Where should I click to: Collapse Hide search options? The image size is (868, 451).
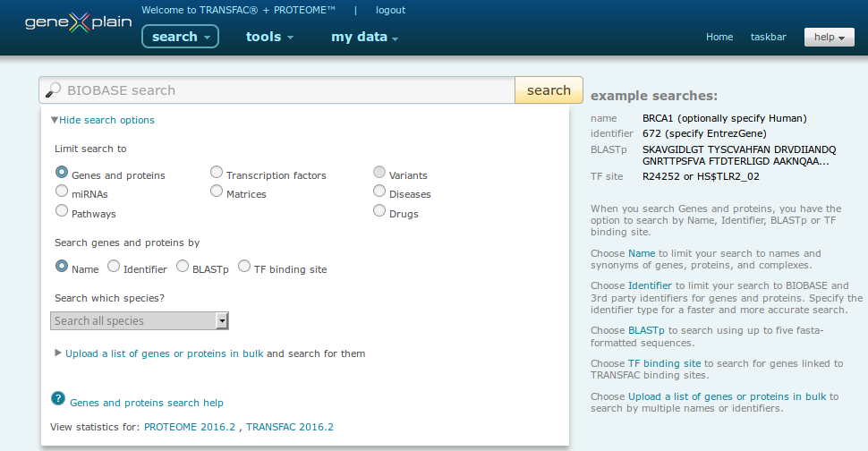click(x=102, y=120)
